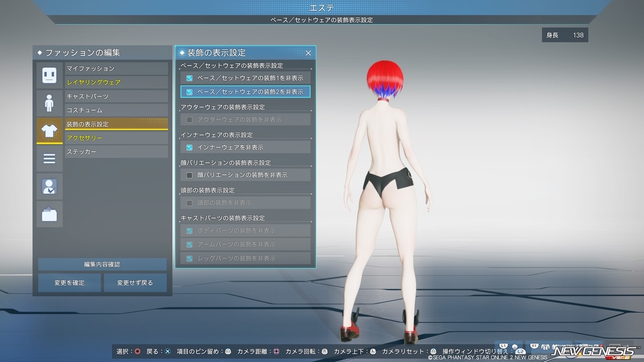Toggle ベース/セットウェアの装飾2を非表示 checkbox

pyautogui.click(x=189, y=92)
